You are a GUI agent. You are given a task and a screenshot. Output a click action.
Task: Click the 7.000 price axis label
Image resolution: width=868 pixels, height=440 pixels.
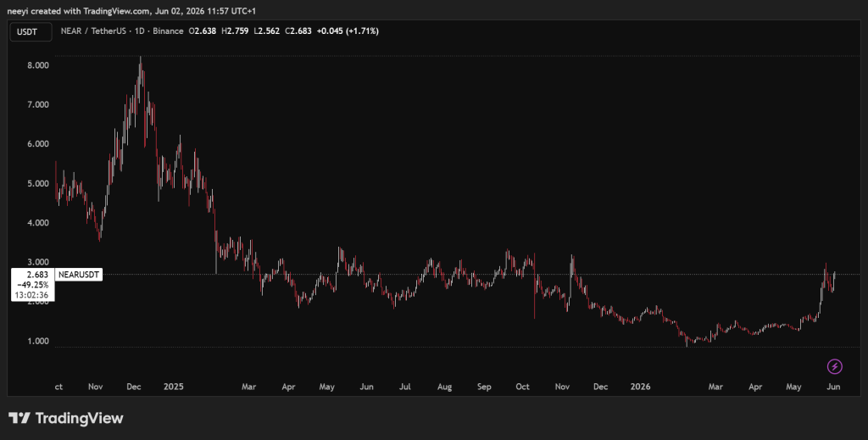coord(38,104)
